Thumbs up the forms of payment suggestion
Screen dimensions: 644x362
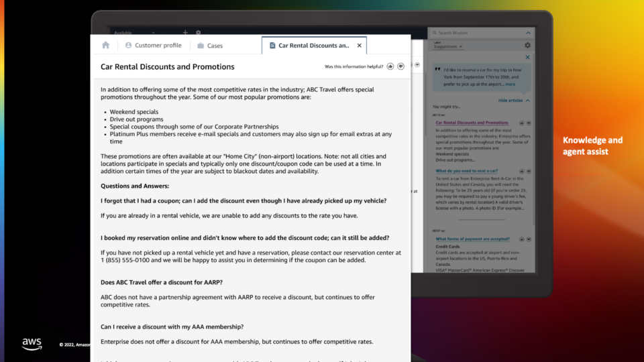coord(522,239)
